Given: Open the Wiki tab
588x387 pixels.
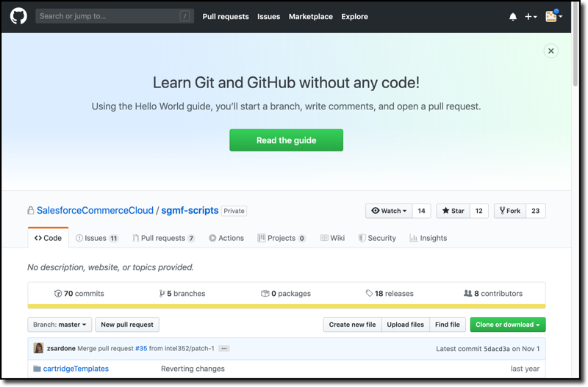Looking at the screenshot, I should (332, 238).
